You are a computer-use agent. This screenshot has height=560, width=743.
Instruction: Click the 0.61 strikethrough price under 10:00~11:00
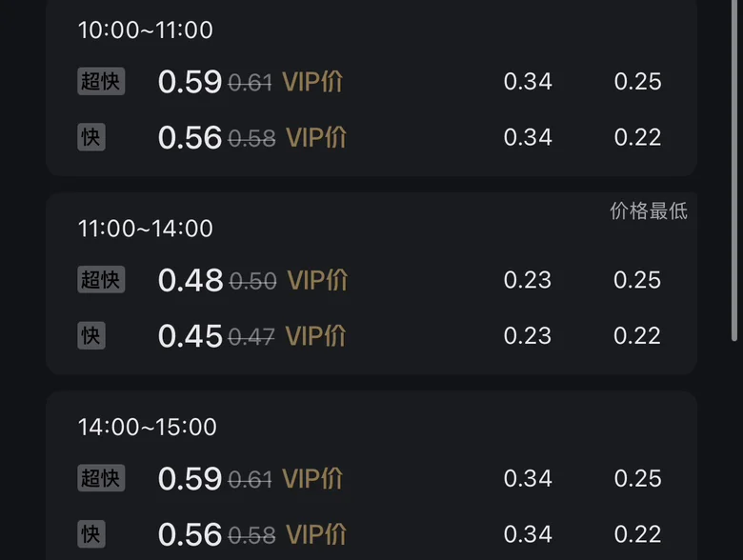click(x=251, y=83)
